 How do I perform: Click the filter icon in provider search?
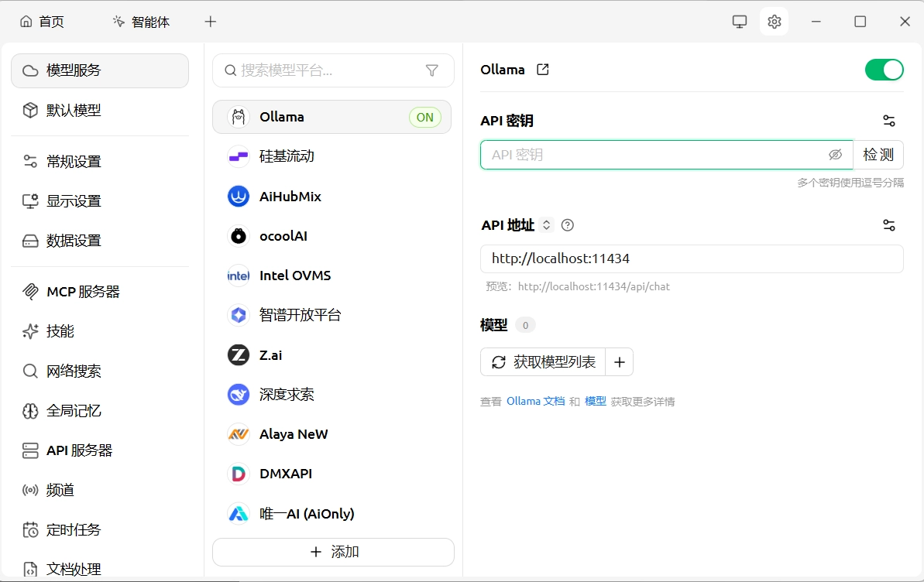[x=432, y=70]
